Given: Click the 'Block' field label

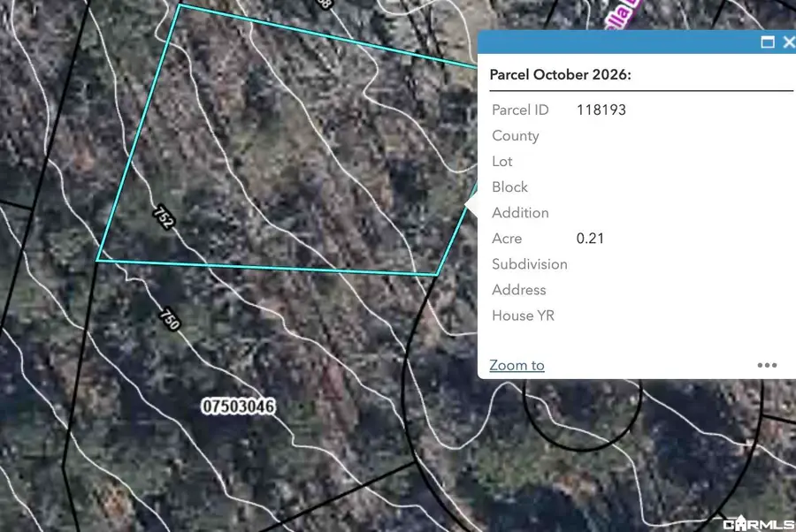Looking at the screenshot, I should coord(509,187).
